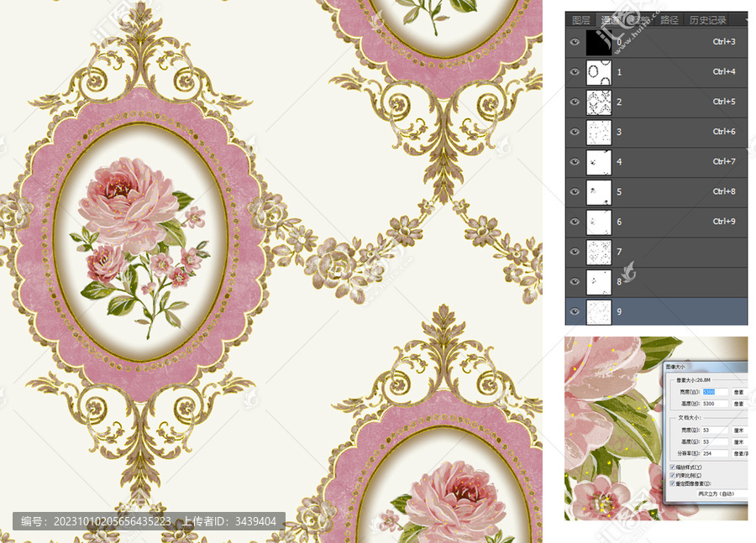
Task: Select channel 4 thumbnail
Action: [599, 162]
